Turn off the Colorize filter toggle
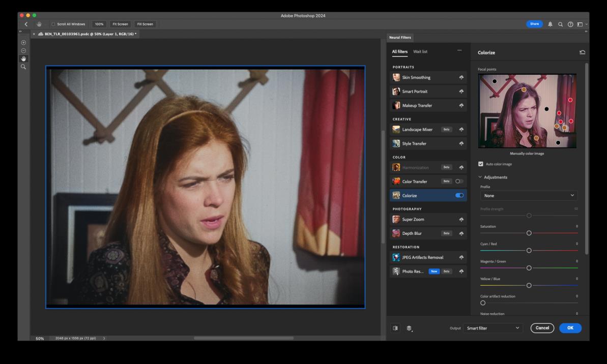The height and width of the screenshot is (364, 607). click(459, 196)
